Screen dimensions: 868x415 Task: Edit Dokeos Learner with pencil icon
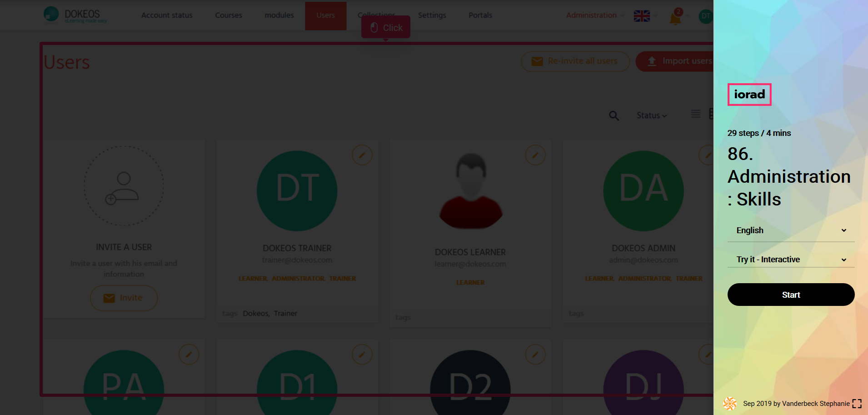[x=535, y=155]
